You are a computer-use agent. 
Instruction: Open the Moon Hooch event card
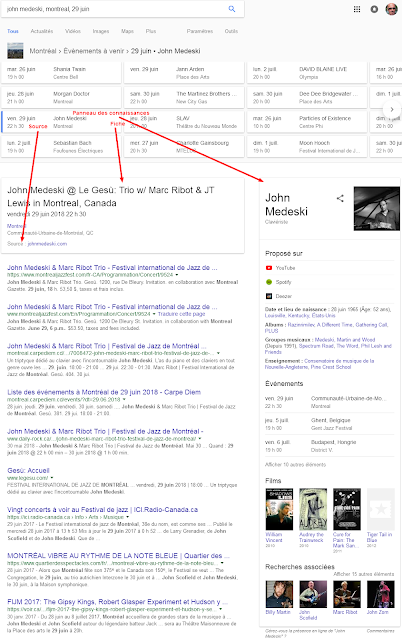(307, 147)
